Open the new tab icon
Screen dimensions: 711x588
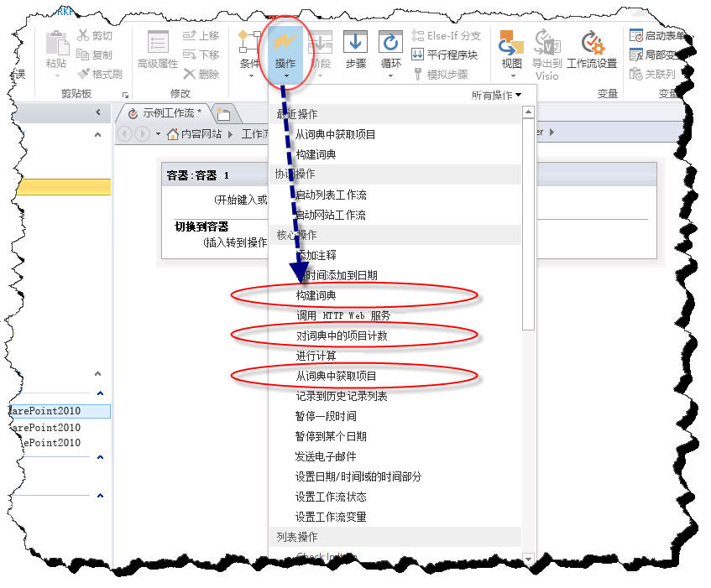click(x=223, y=114)
